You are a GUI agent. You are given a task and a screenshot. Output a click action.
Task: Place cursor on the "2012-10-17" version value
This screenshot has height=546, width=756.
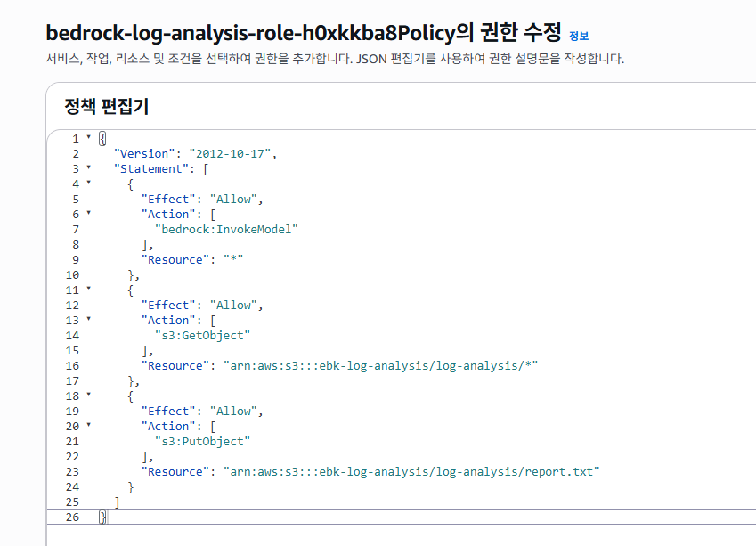230,153
